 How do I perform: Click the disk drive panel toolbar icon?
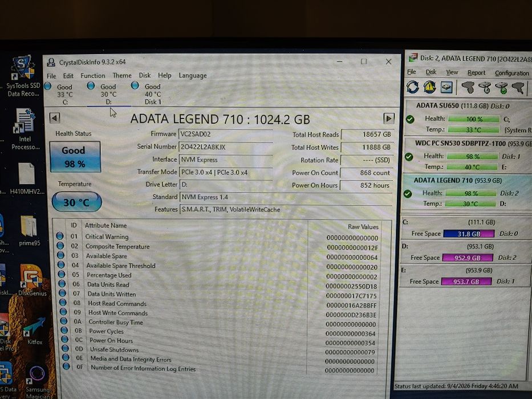tap(446, 88)
